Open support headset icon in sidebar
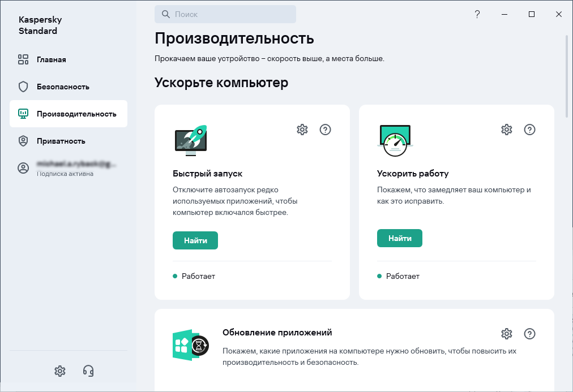 pyautogui.click(x=88, y=371)
